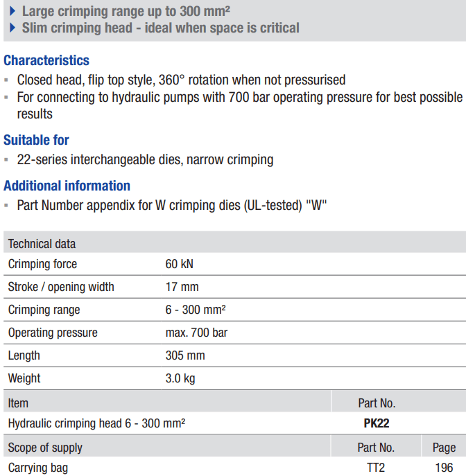The height and width of the screenshot is (476, 466).
Task: Go to page reference 196
Action: [444, 468]
